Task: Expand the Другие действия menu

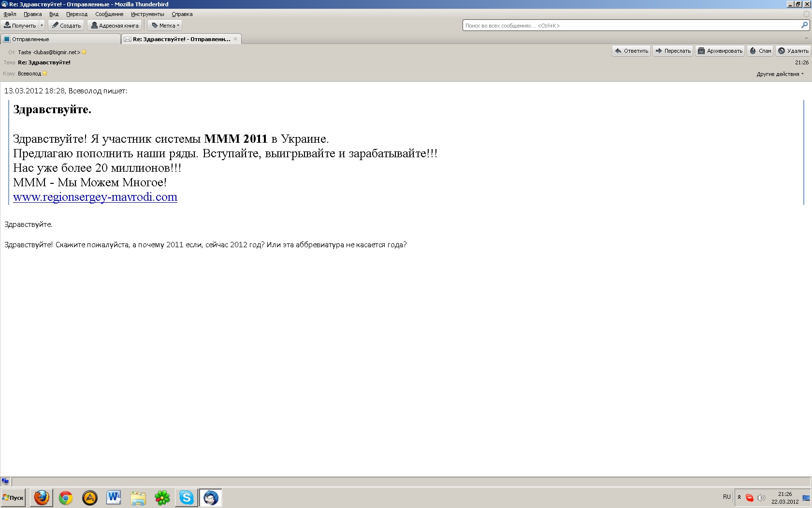Action: pyautogui.click(x=780, y=74)
